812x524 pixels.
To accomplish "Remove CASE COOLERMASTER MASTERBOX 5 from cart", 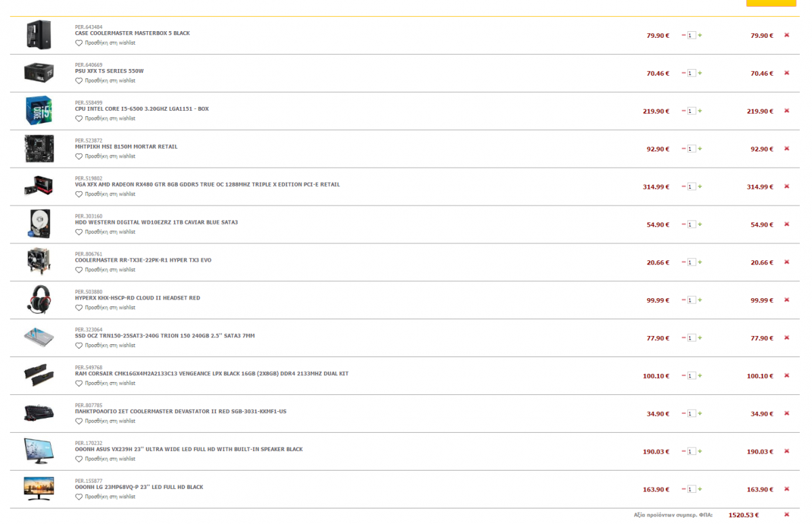I will 786,35.
